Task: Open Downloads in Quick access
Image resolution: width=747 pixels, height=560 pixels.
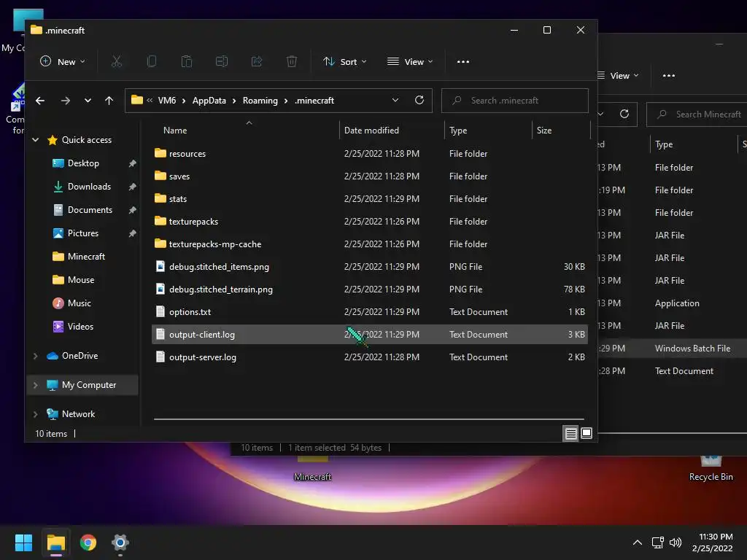Action: [89, 187]
